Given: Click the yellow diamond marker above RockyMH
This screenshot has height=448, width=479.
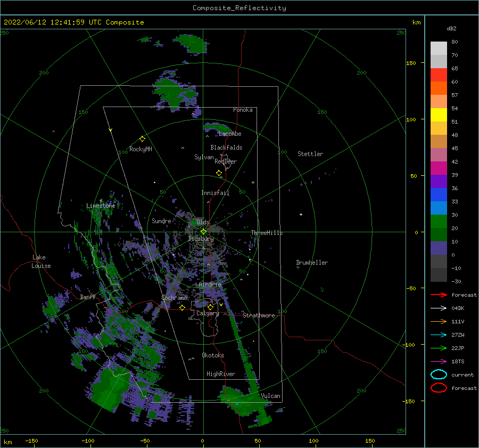Looking at the screenshot, I should click(x=142, y=139).
